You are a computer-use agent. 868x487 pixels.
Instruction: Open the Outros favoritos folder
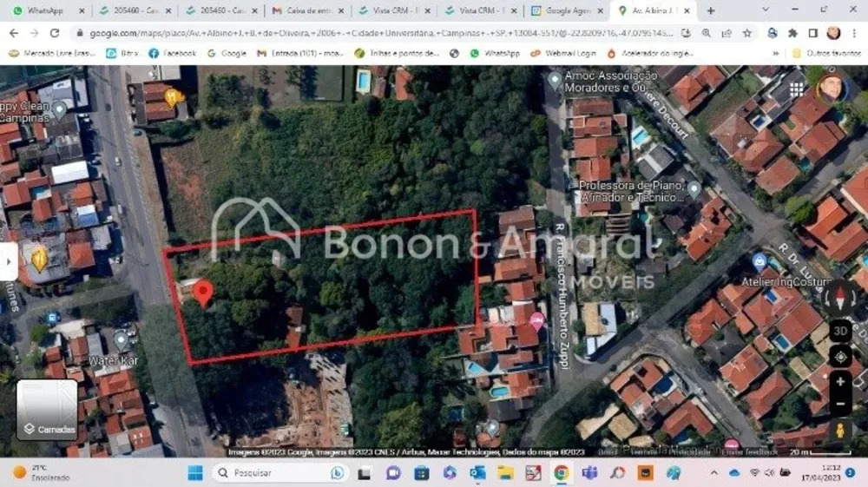826,53
